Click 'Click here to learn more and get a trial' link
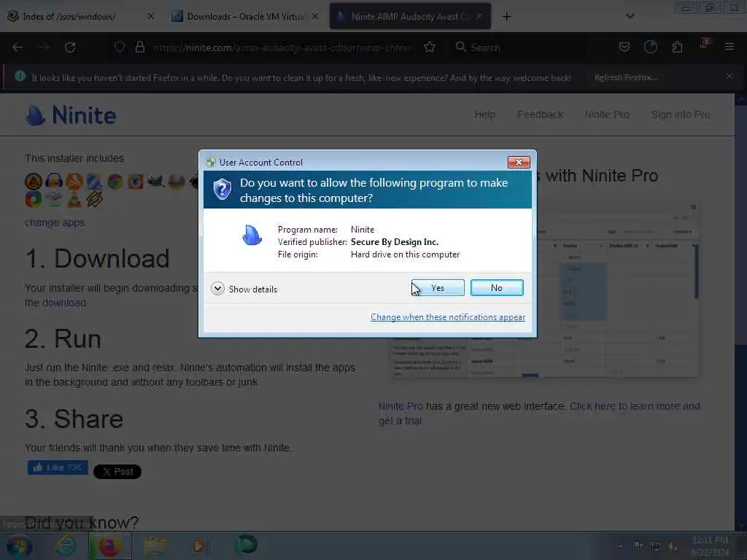Screen dimensions: 747x560 coord(539,413)
